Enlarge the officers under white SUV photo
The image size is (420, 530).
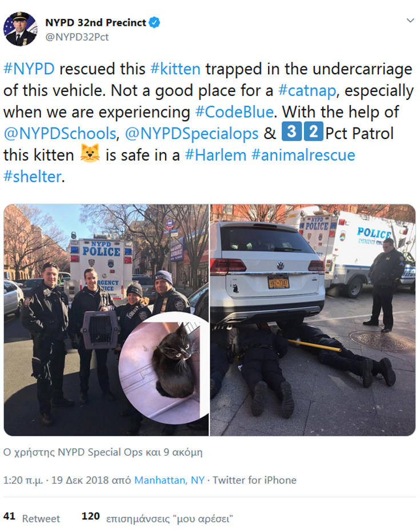point(313,320)
